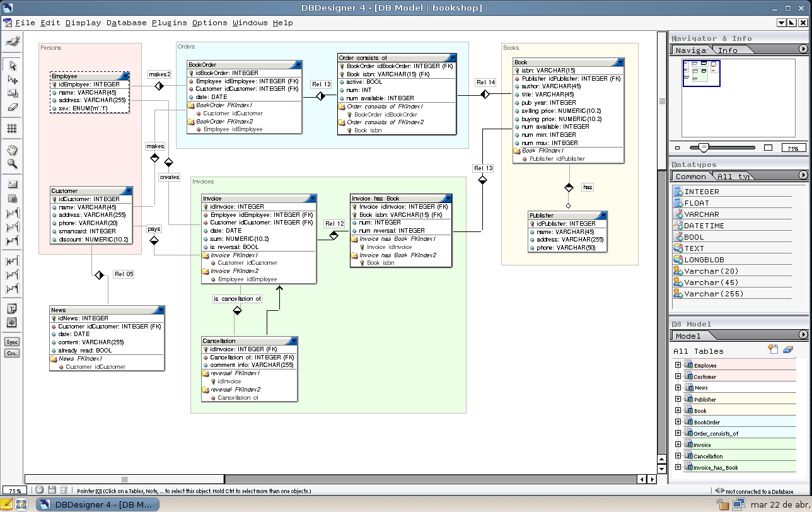The height and width of the screenshot is (512, 812).
Task: Switch to the All types datatypes tab
Action: tap(733, 177)
